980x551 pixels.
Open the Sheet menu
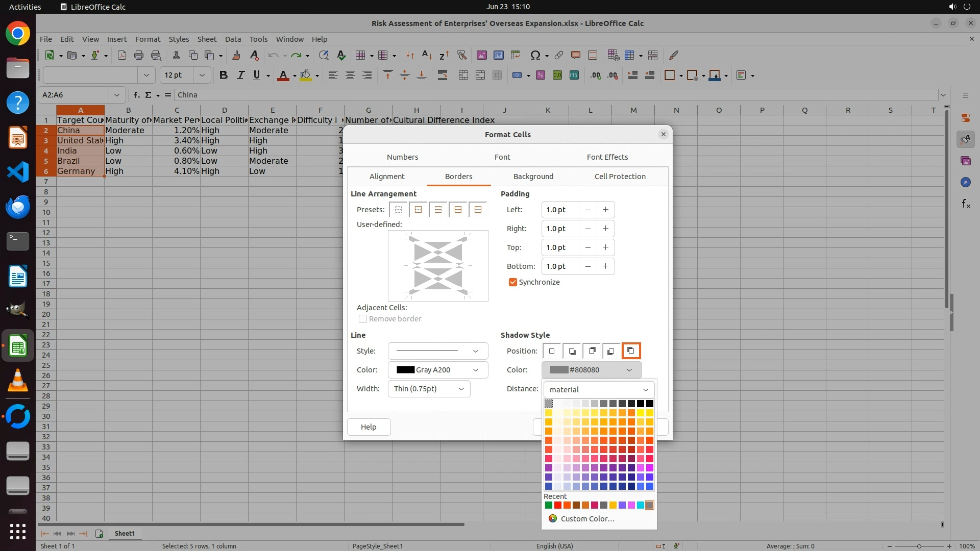207,39
